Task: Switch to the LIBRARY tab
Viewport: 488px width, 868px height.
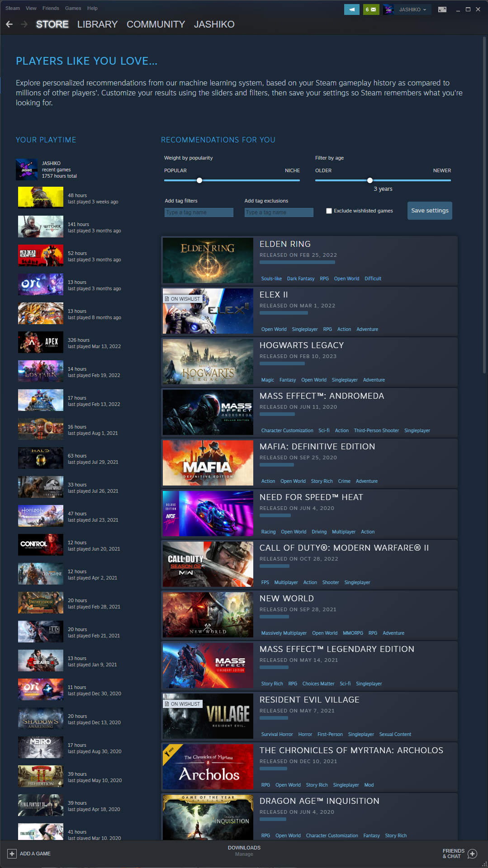Action: [97, 24]
